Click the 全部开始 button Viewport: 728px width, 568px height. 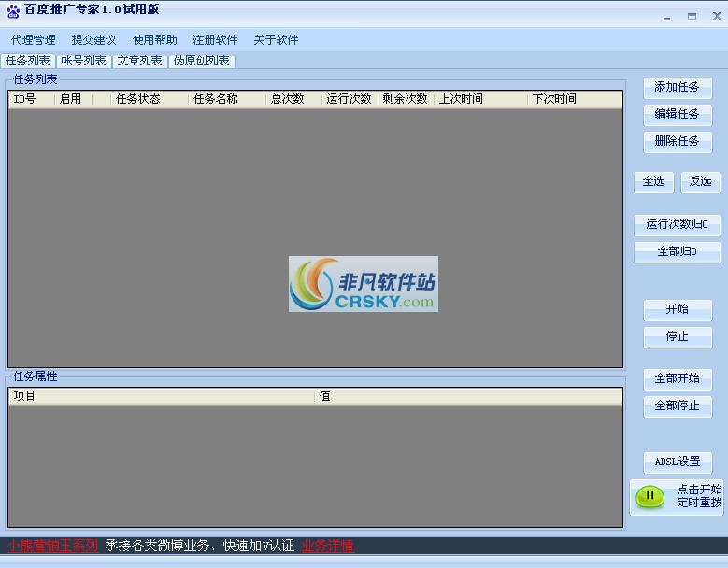click(x=678, y=378)
